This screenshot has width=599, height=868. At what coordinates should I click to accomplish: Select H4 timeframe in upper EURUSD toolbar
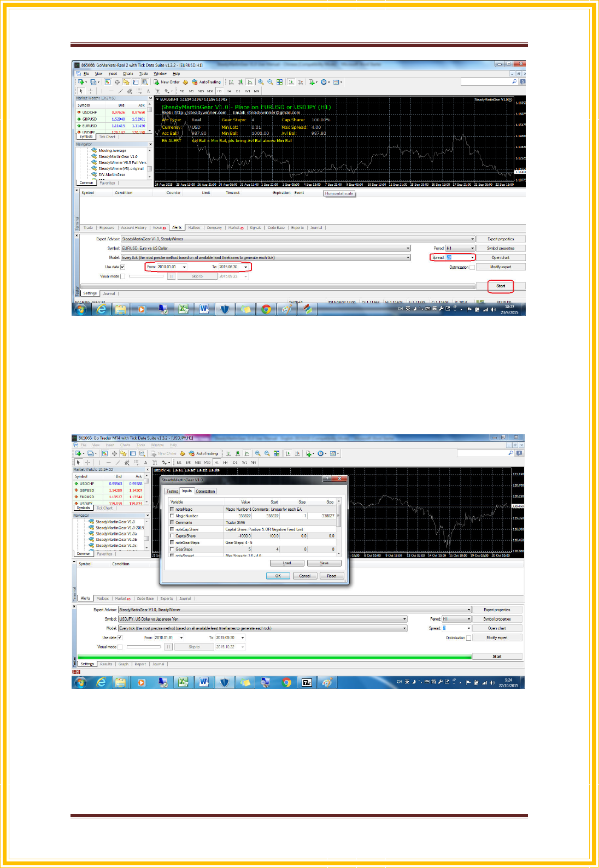click(228, 91)
